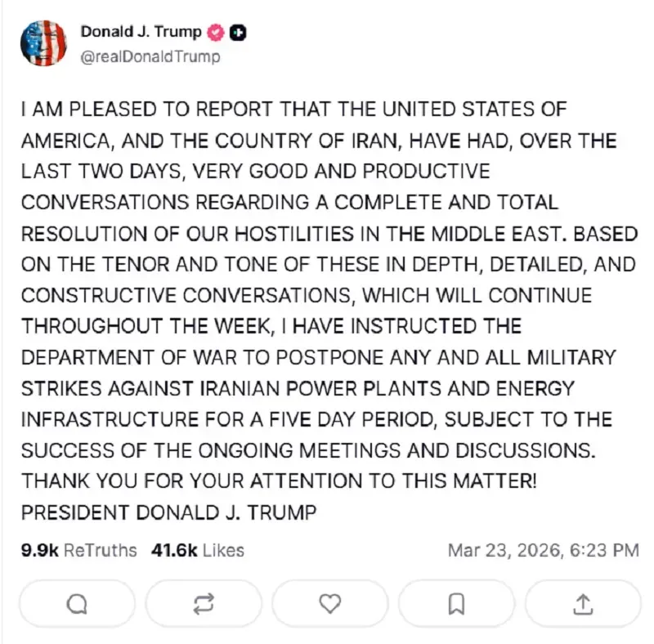
Task: Click the Mar 23, 2026 timestamp
Action: [543, 550]
